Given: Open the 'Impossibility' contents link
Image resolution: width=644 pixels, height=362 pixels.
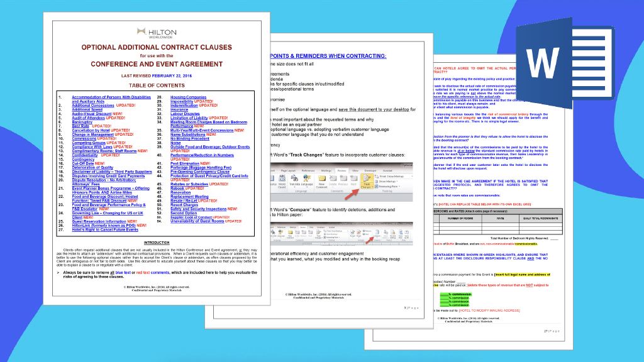Looking at the screenshot, I should (x=182, y=101).
